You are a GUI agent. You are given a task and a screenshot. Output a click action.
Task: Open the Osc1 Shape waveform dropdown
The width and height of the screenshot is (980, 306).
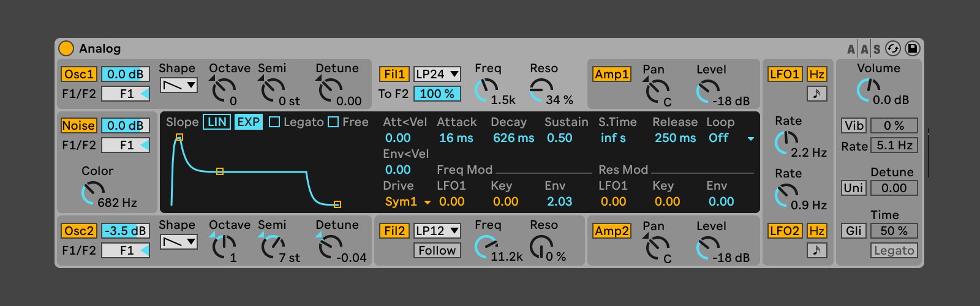179,85
